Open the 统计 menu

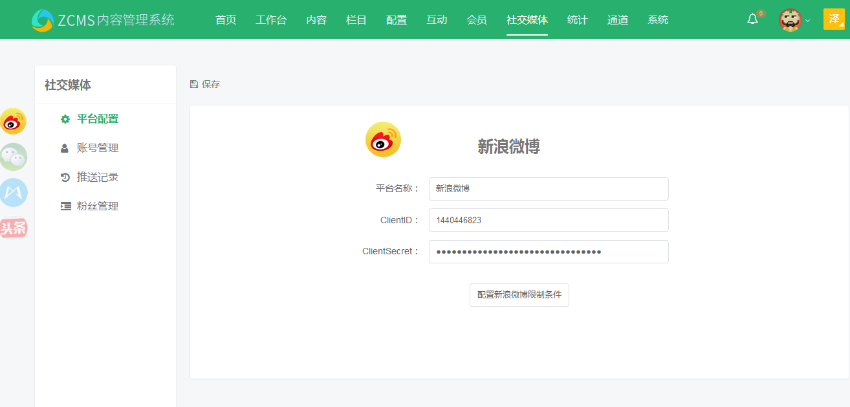pyautogui.click(x=577, y=20)
